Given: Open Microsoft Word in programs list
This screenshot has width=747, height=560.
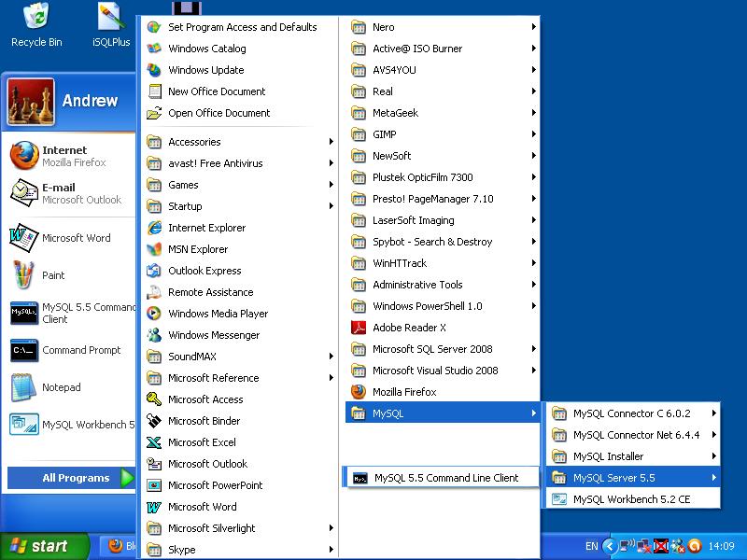Looking at the screenshot, I should click(239, 507).
